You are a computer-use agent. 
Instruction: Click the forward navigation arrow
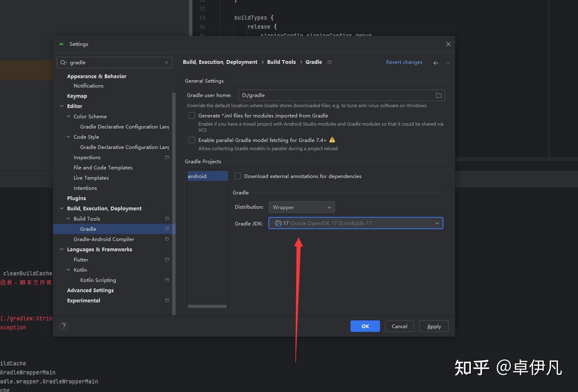[447, 63]
